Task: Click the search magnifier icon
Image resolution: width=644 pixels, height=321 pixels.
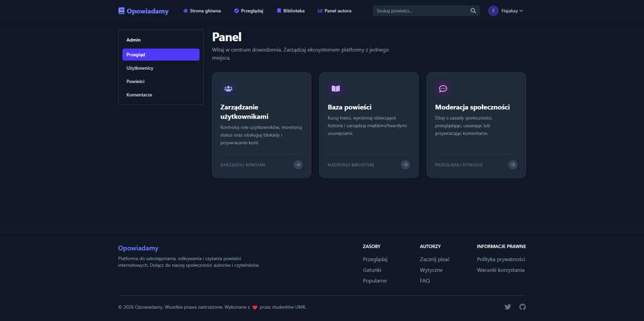Action: coord(473,11)
